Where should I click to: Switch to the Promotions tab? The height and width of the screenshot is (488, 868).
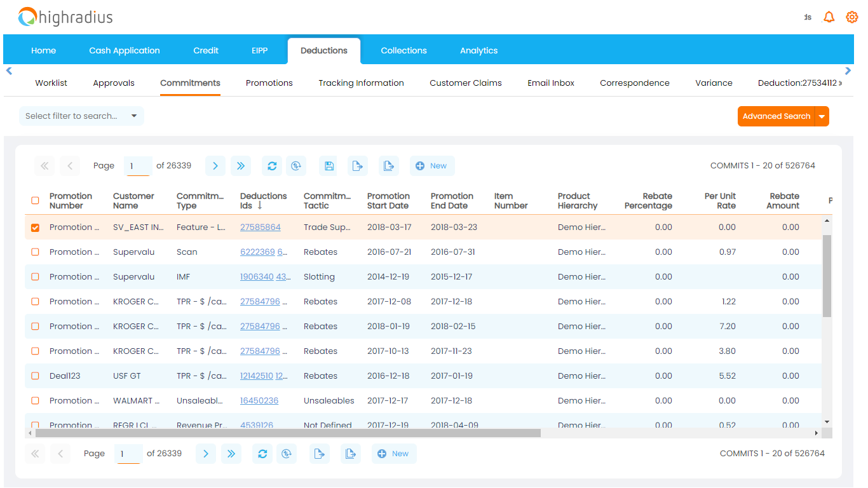[x=269, y=83]
